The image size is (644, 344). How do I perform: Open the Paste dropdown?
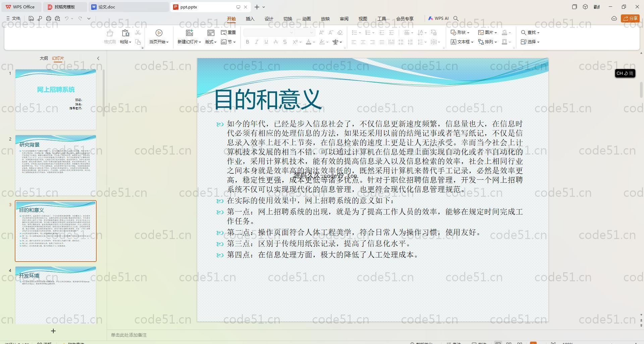point(126,42)
